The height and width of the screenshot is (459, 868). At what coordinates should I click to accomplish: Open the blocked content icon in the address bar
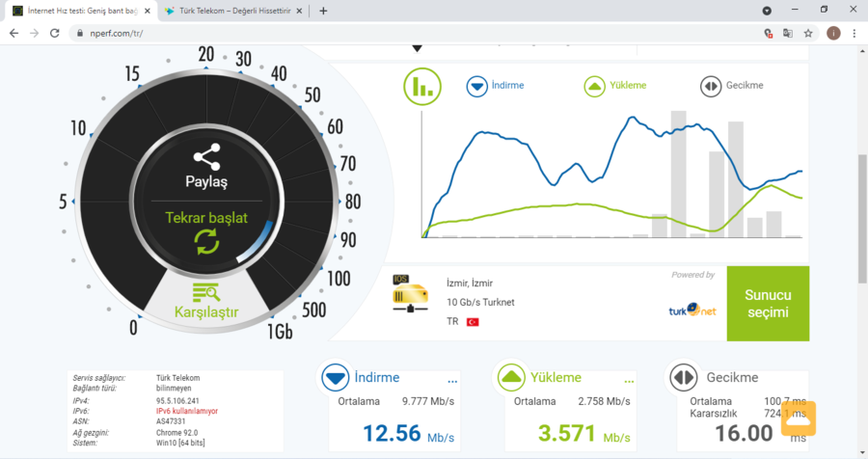click(768, 33)
